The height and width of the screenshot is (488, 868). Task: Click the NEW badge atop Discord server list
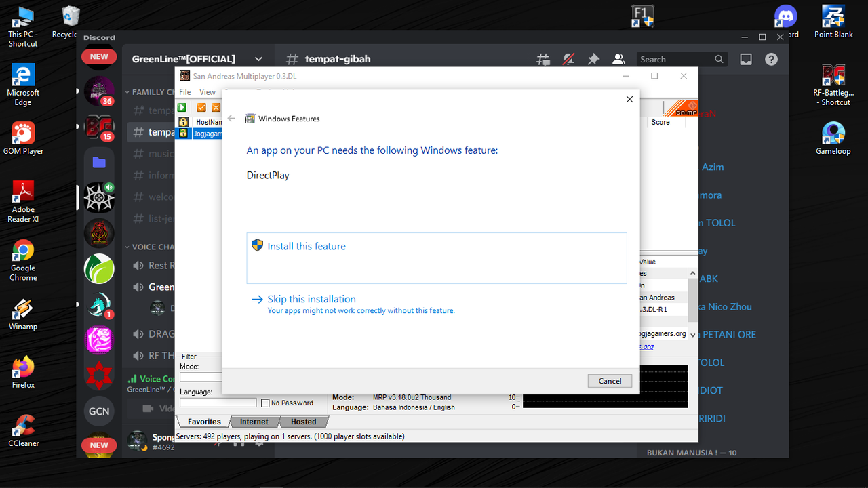(x=99, y=57)
